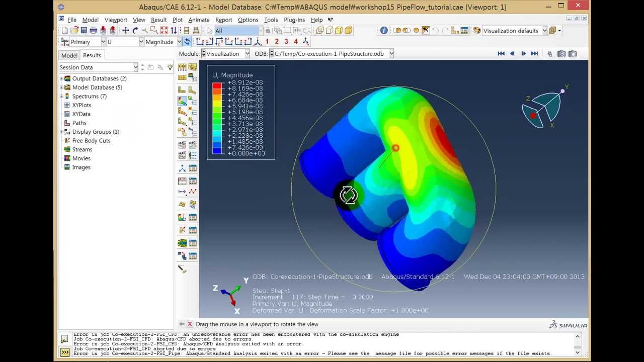The image size is (644, 362).
Task: Select the Pan View tool
Action: click(x=126, y=30)
